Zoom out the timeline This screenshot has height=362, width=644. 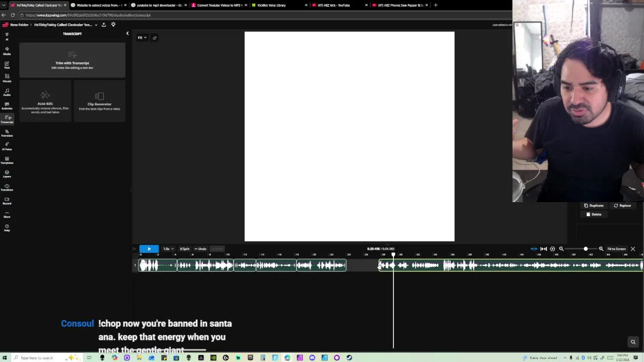561,249
